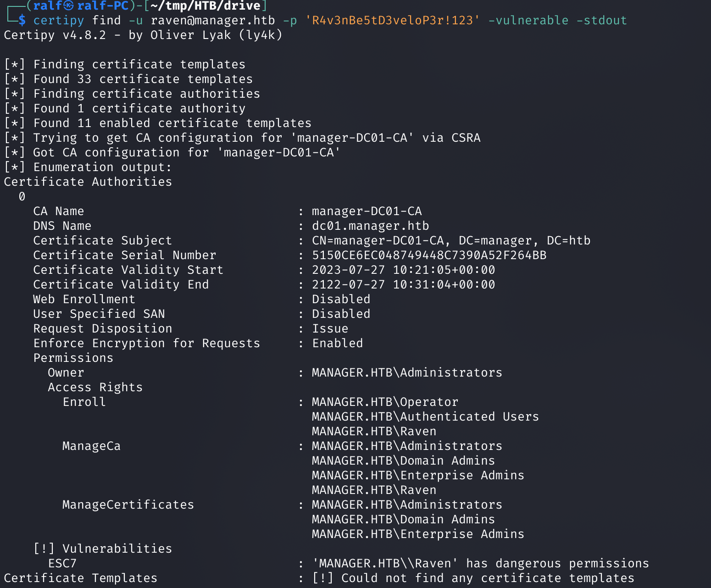Click the User Specified SAN label
This screenshot has height=588, width=711.
(99, 314)
